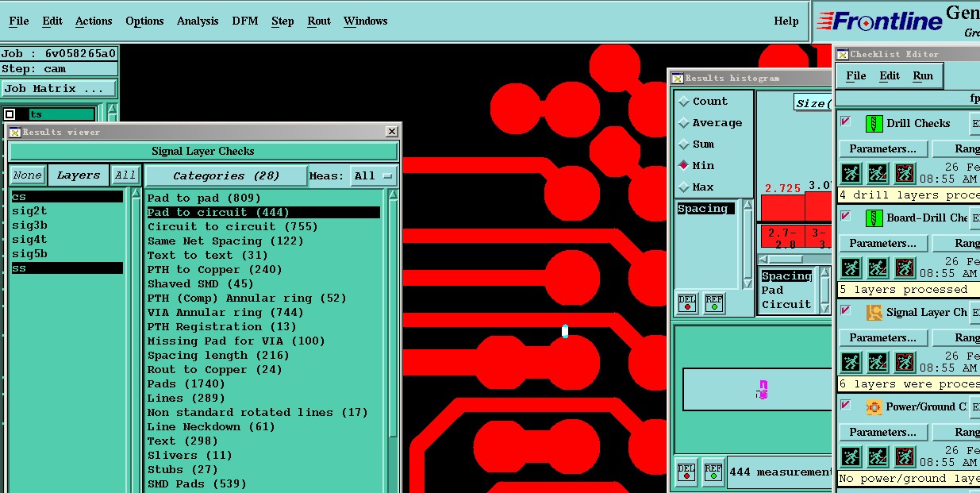
Task: Click the Drill Checks drill icon
Action: (x=874, y=123)
